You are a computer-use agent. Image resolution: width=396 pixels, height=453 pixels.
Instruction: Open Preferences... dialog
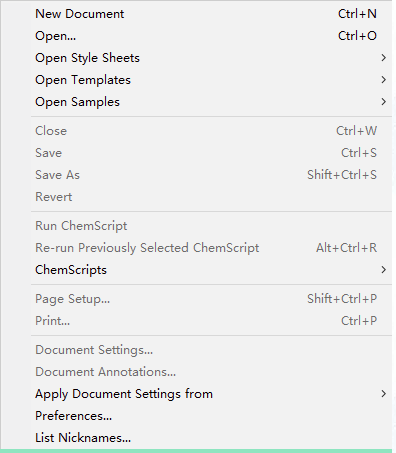pos(211,416)
